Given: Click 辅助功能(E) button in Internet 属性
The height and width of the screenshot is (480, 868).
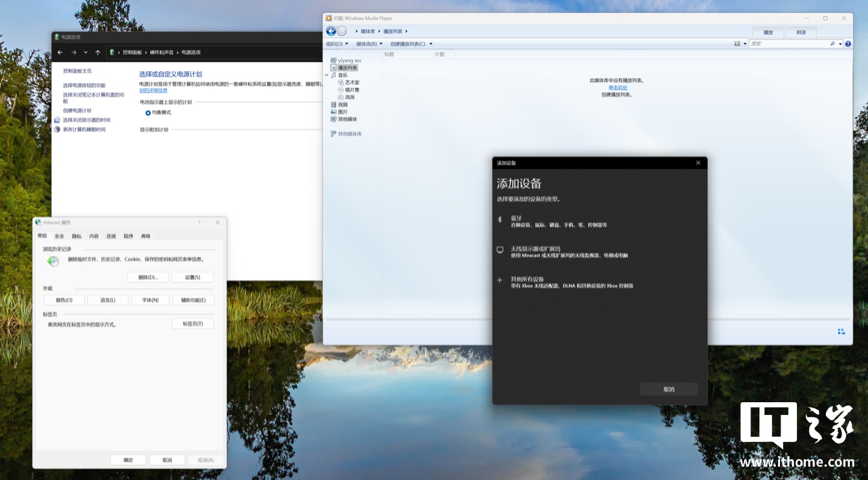Looking at the screenshot, I should [193, 300].
